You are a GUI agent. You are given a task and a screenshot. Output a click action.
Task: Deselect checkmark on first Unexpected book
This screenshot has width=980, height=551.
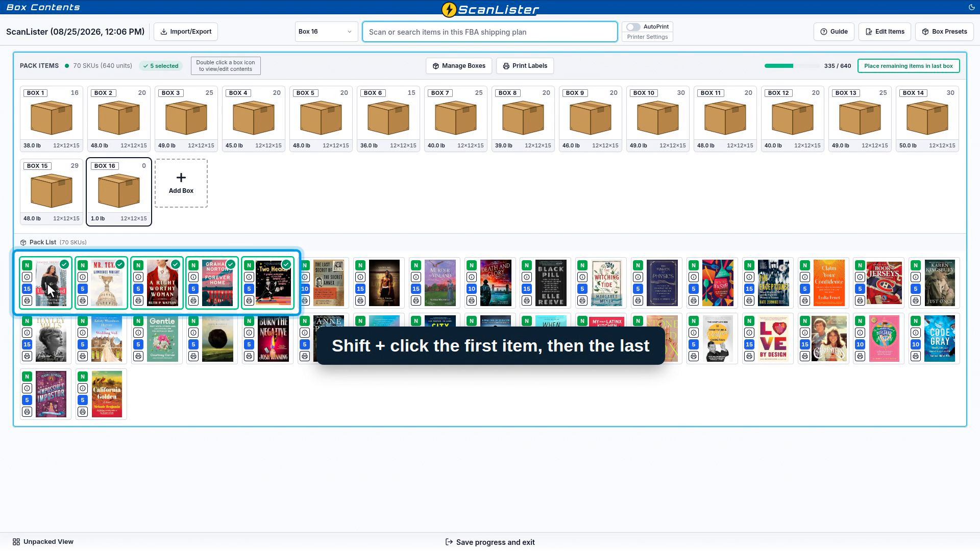[x=64, y=264]
